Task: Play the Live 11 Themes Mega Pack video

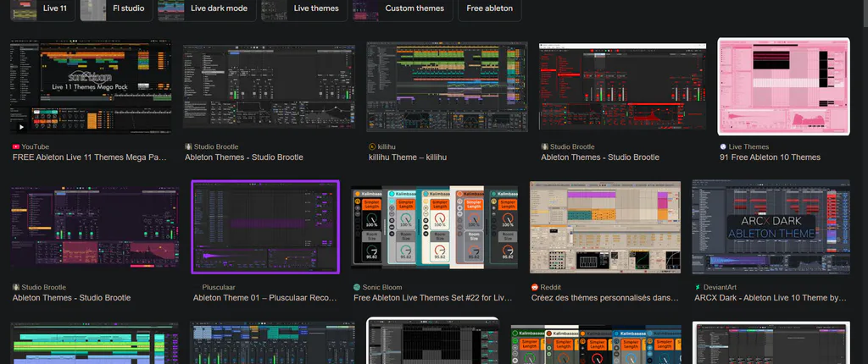Action: [21, 127]
